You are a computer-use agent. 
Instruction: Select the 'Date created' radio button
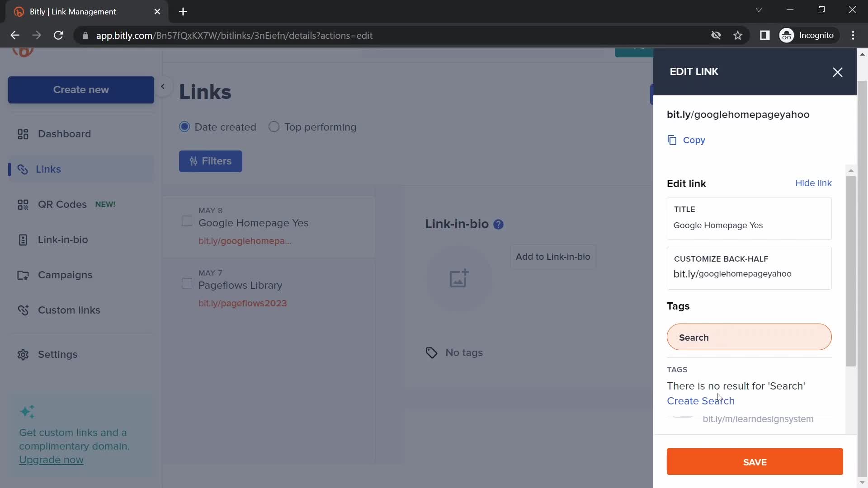pos(184,127)
